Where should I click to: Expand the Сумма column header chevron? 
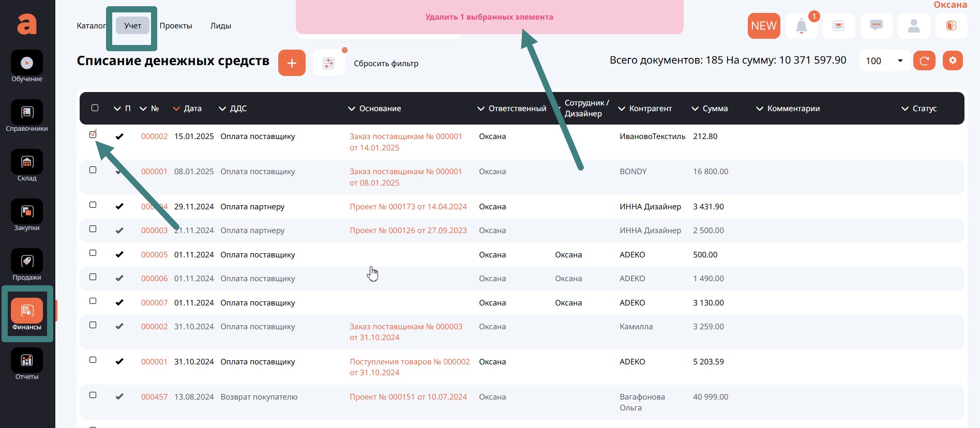pos(695,109)
